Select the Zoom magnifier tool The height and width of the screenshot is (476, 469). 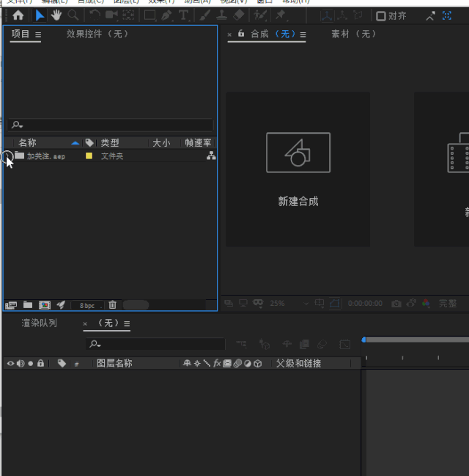tap(73, 15)
